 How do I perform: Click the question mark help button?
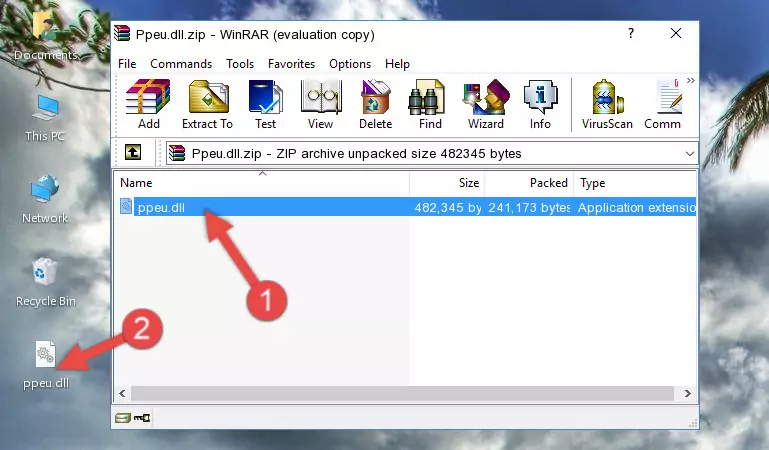point(631,33)
